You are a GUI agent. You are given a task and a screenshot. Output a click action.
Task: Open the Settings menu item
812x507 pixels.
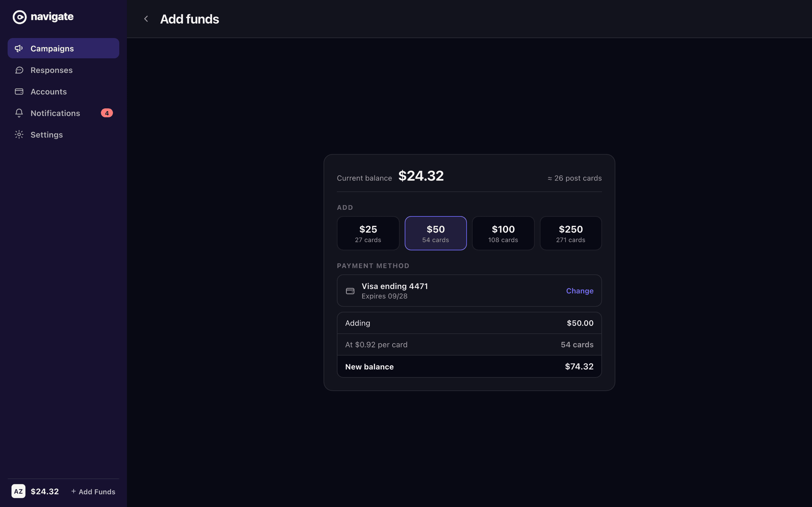(x=63, y=134)
